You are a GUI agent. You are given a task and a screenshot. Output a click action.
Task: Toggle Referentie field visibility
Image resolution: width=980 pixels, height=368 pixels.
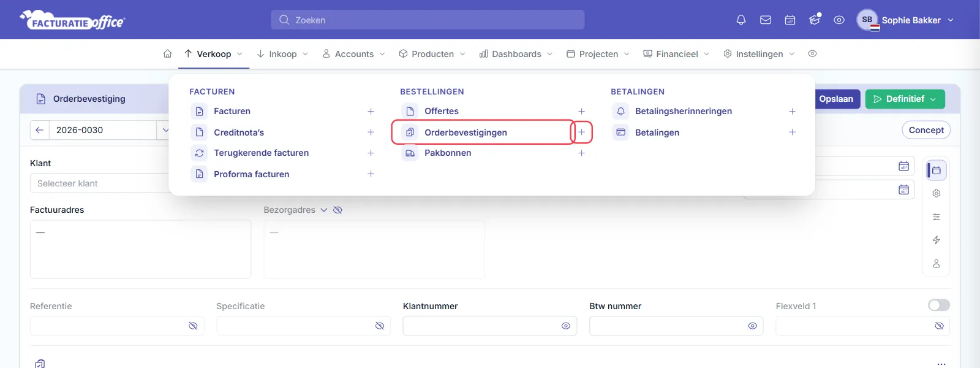193,326
